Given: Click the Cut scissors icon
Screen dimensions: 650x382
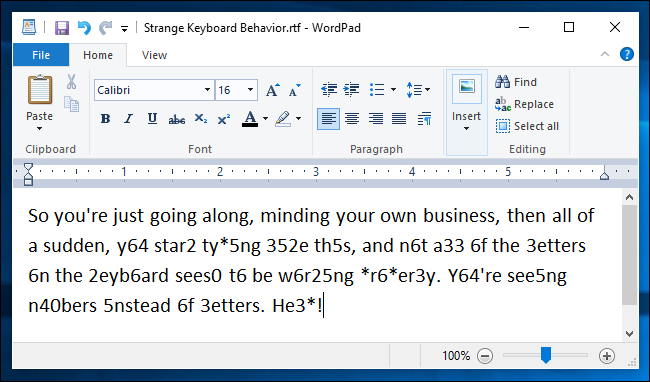Looking at the screenshot, I should [x=71, y=82].
